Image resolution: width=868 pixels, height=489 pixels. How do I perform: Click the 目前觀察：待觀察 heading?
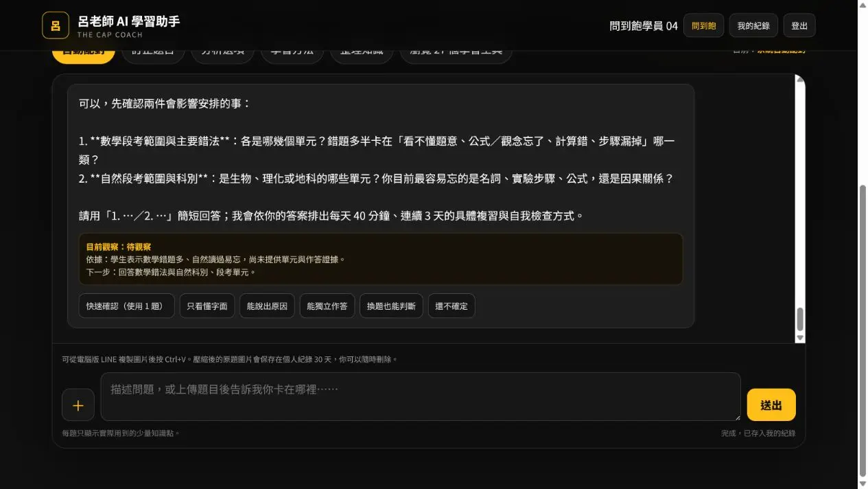119,247
